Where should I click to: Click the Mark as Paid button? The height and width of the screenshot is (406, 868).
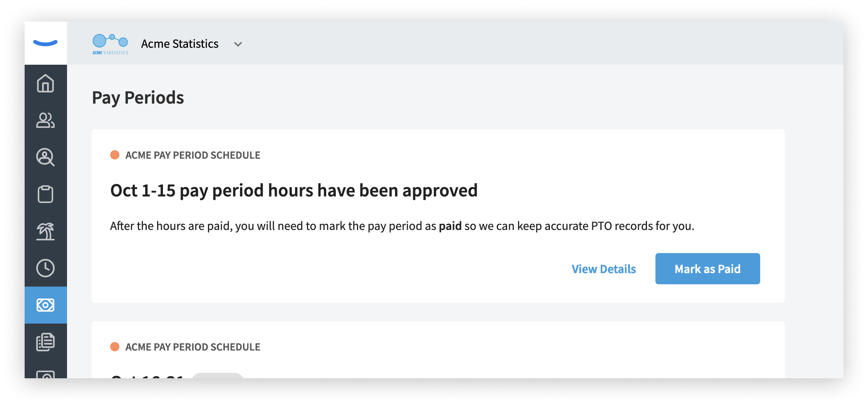pyautogui.click(x=707, y=269)
